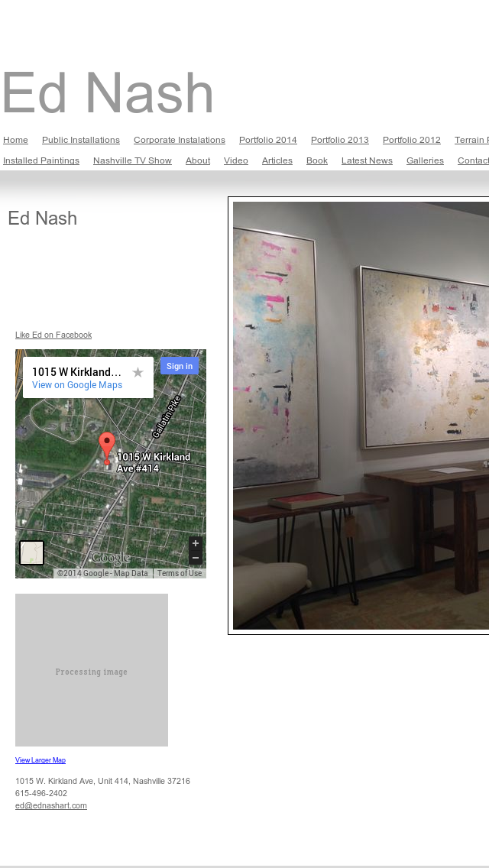This screenshot has width=489, height=868.
Task: Open the Latest News page
Action: point(368,160)
